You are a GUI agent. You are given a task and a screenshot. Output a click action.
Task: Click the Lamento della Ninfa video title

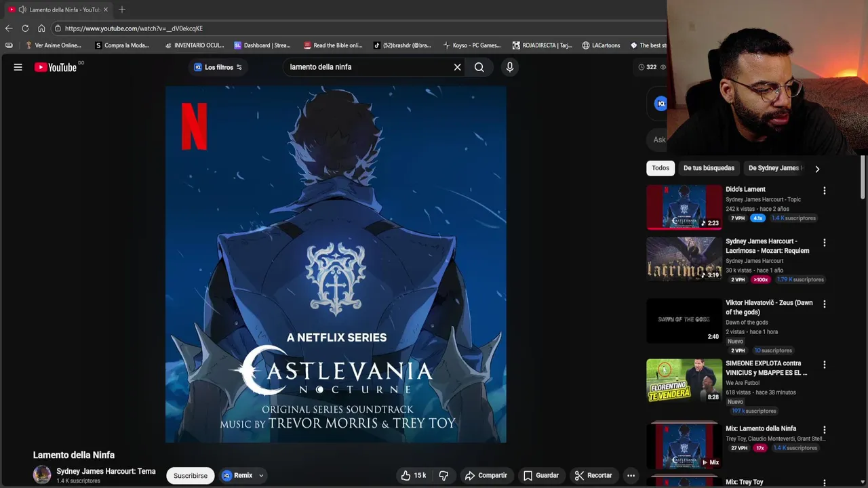[x=74, y=455]
